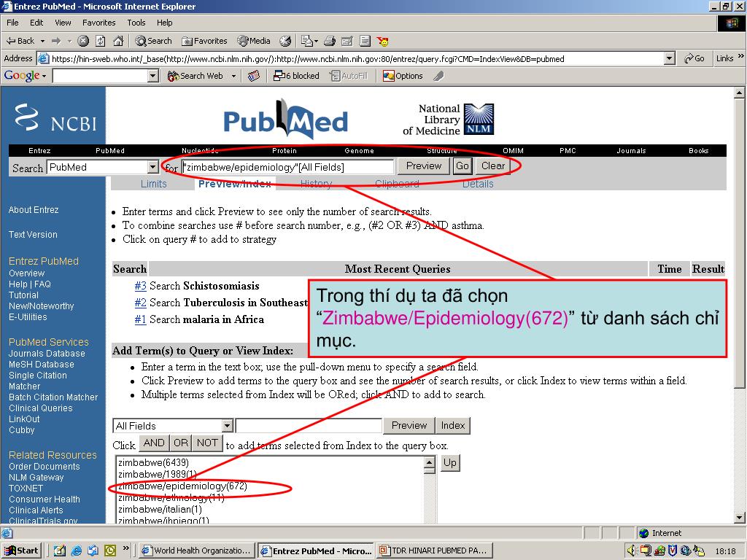Screen dimensions: 747x560
Task: Click the Refresh page icon
Action: (101, 41)
